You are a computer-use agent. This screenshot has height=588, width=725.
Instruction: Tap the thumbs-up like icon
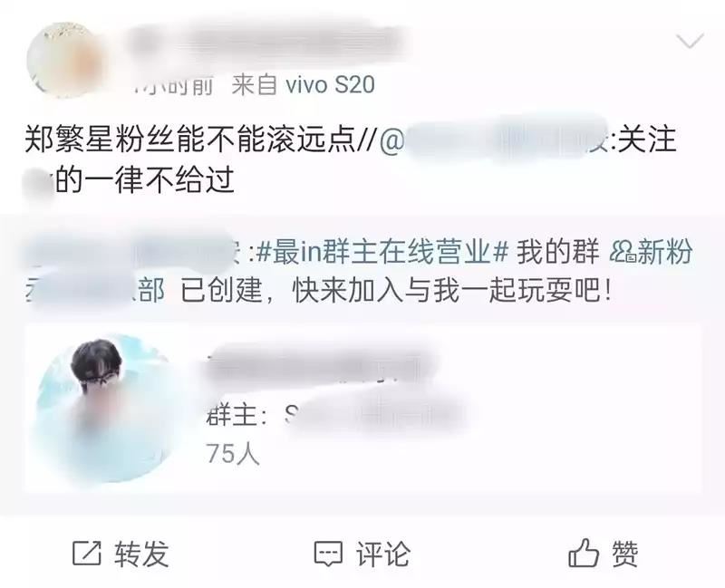click(584, 553)
